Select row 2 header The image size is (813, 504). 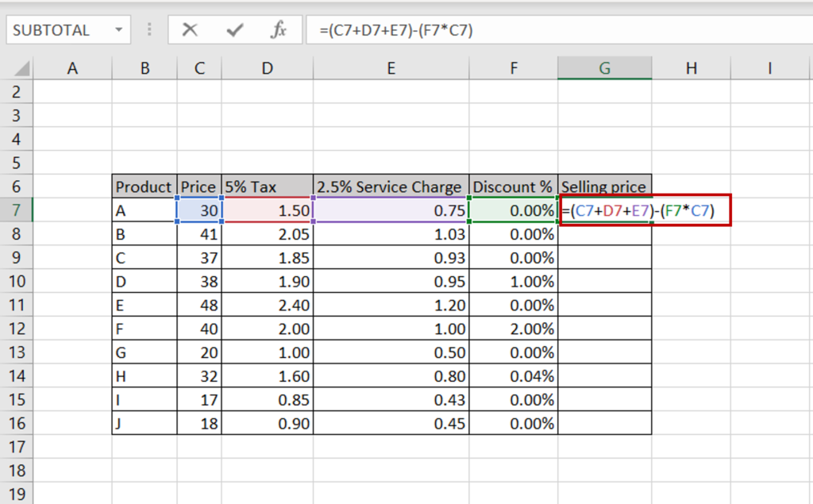click(x=17, y=92)
